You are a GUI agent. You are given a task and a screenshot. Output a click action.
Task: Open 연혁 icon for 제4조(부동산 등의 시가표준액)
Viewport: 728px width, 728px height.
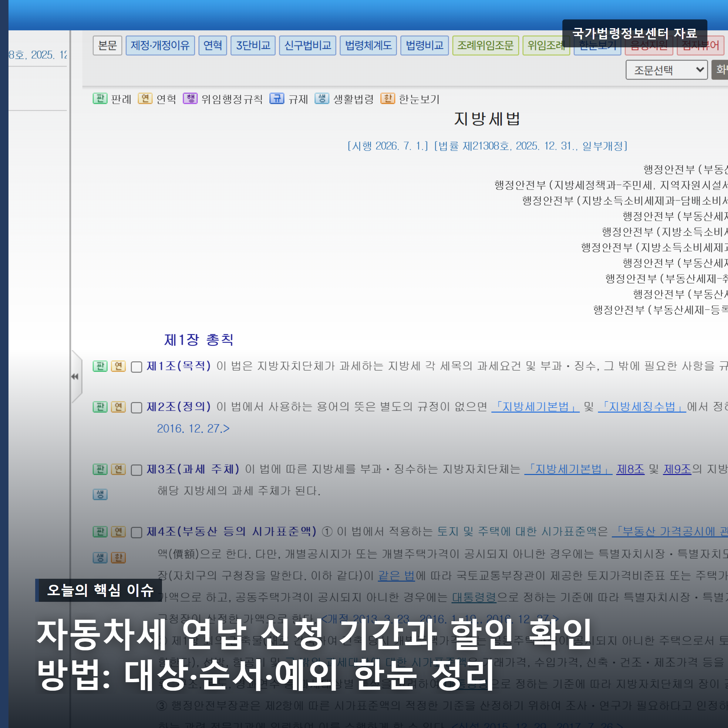(x=118, y=532)
